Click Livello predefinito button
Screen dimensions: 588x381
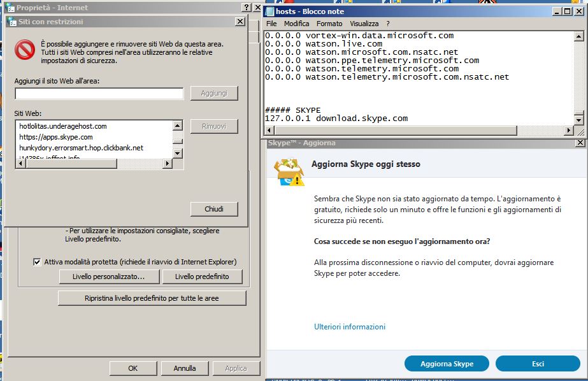(x=202, y=277)
